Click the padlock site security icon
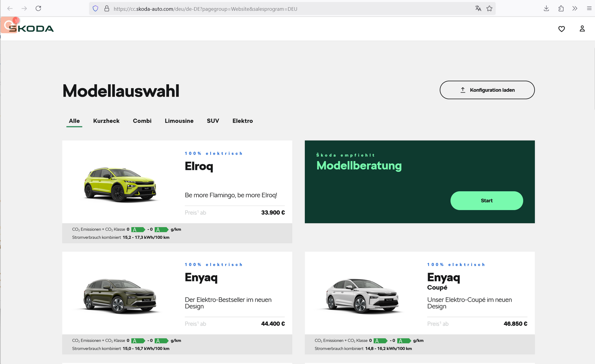The height and width of the screenshot is (364, 595). 107,8
